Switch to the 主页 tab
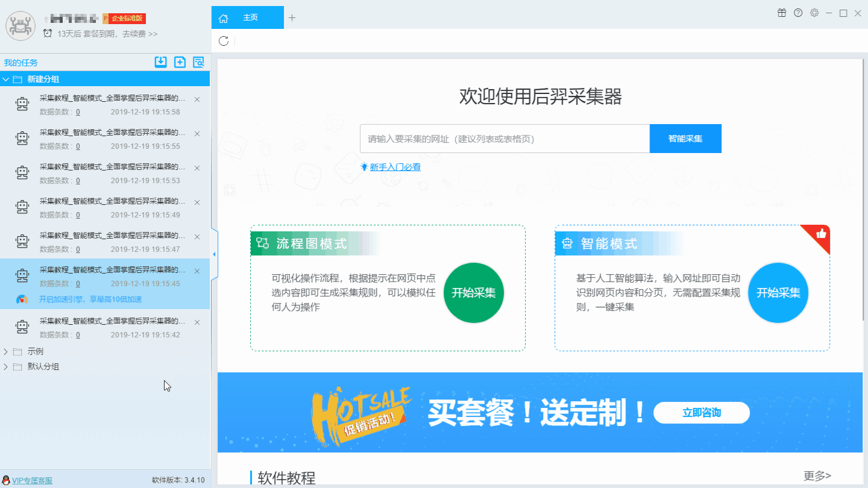The width and height of the screenshot is (868, 488). coord(247,17)
